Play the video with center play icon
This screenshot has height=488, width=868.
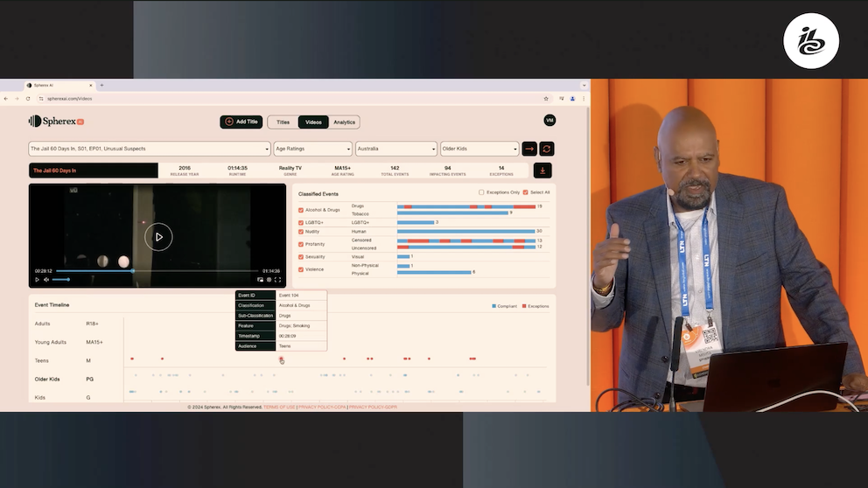coord(158,236)
